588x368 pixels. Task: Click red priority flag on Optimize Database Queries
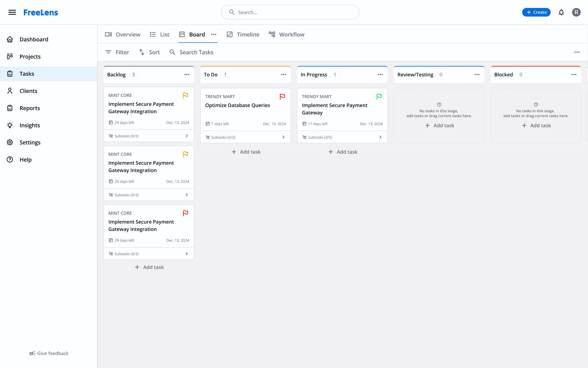pos(282,97)
